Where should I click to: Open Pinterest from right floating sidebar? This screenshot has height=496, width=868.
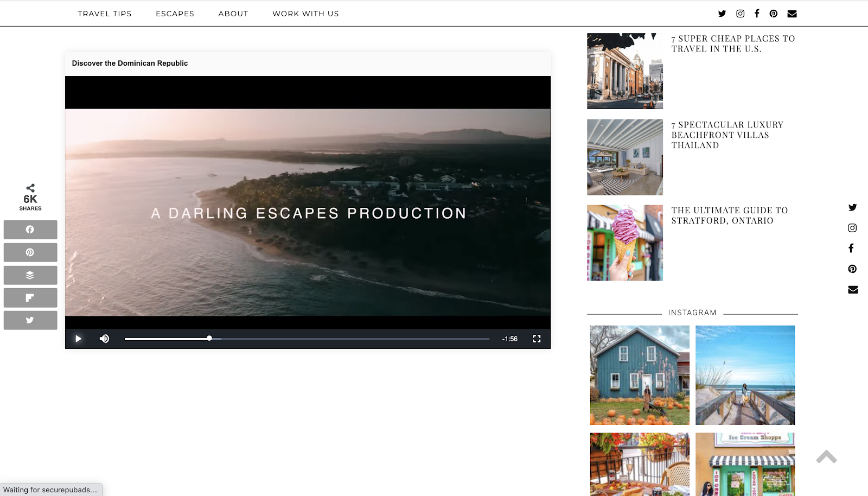(853, 269)
